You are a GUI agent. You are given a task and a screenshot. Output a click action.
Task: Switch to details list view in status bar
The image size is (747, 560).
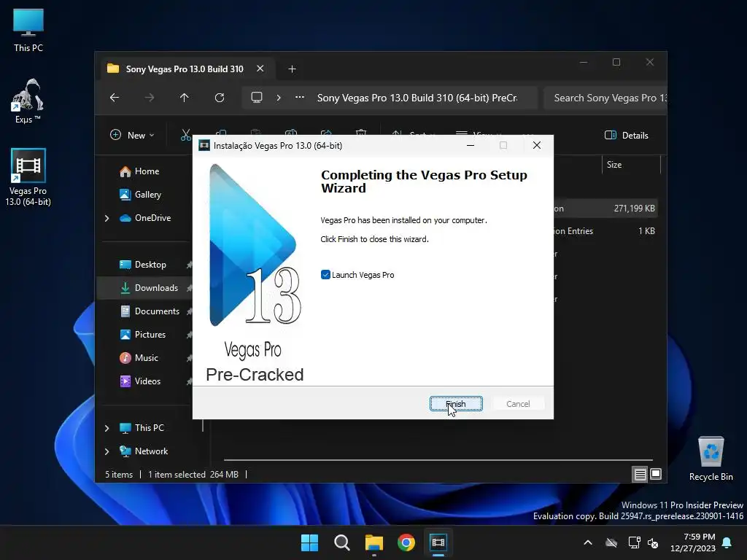click(640, 474)
